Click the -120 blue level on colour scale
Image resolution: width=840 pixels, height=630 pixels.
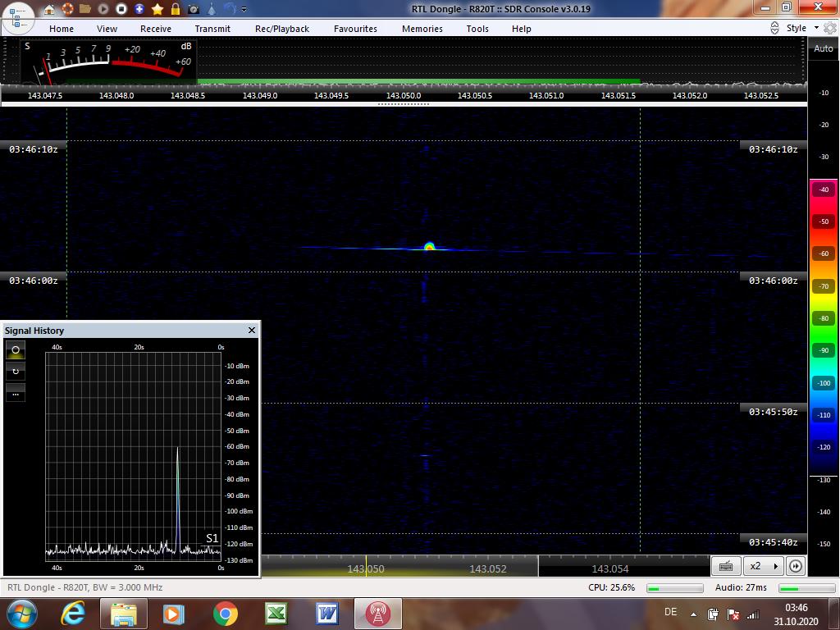(824, 447)
